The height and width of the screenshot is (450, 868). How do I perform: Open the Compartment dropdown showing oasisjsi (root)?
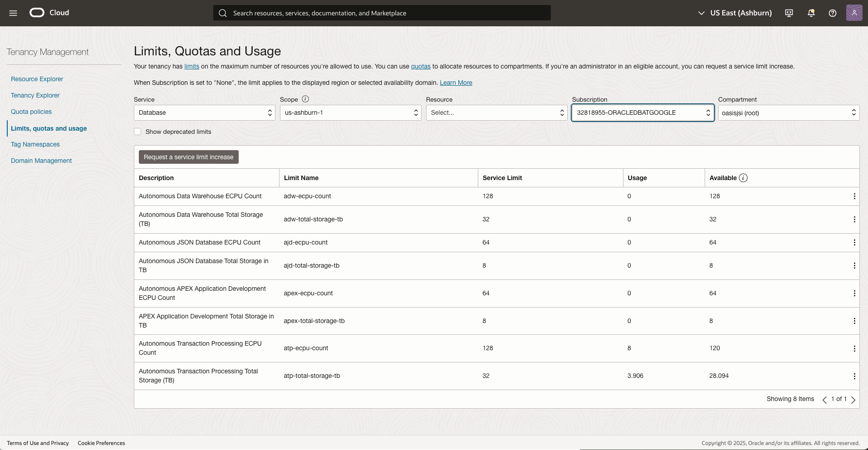tap(788, 112)
